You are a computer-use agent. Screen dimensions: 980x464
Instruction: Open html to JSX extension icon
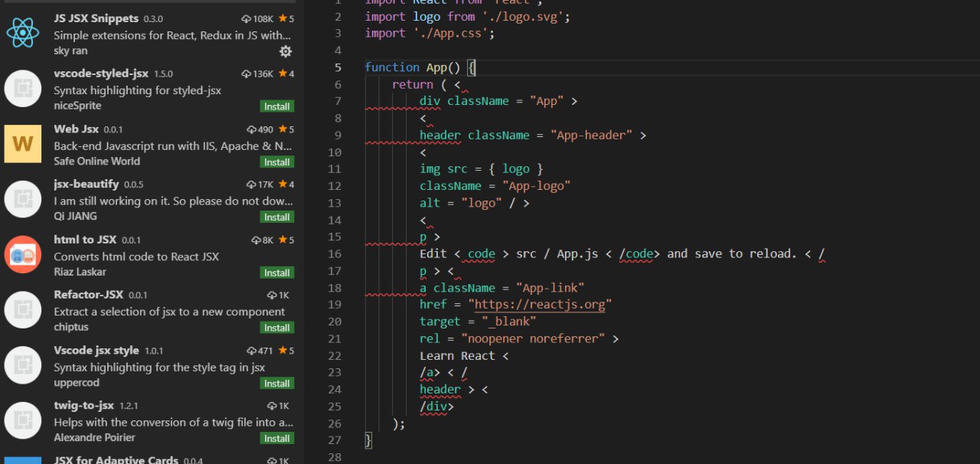pyautogui.click(x=23, y=254)
